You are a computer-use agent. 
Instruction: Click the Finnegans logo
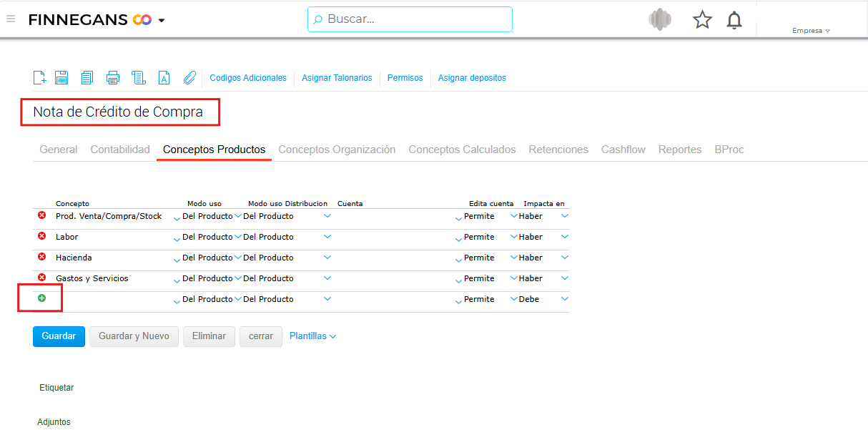pyautogui.click(x=89, y=20)
